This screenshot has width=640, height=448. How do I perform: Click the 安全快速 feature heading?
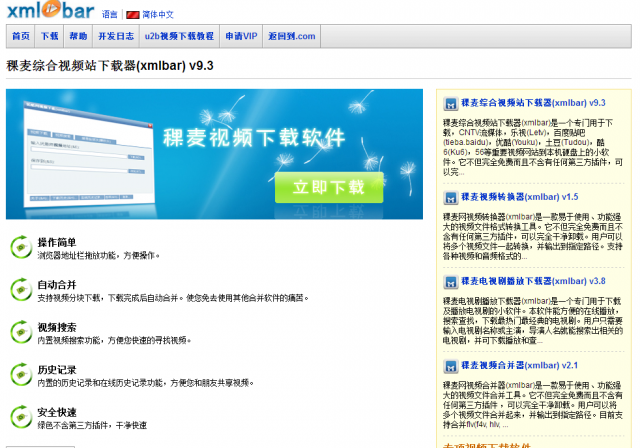[x=57, y=412]
